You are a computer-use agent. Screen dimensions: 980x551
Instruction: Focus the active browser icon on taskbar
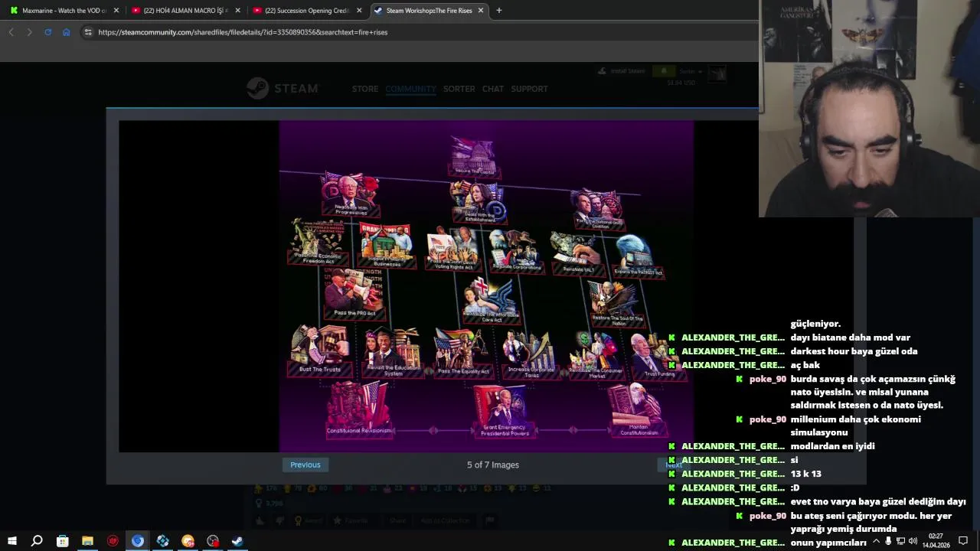pos(138,541)
